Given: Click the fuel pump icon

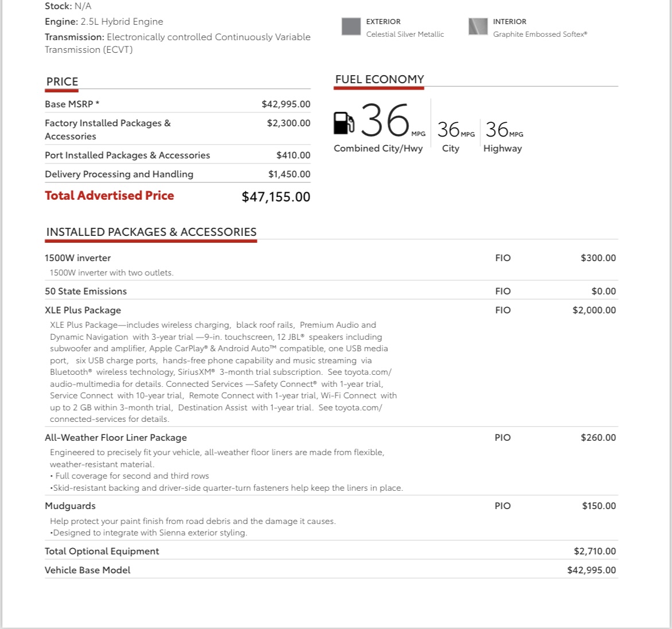Looking at the screenshot, I should [343, 123].
